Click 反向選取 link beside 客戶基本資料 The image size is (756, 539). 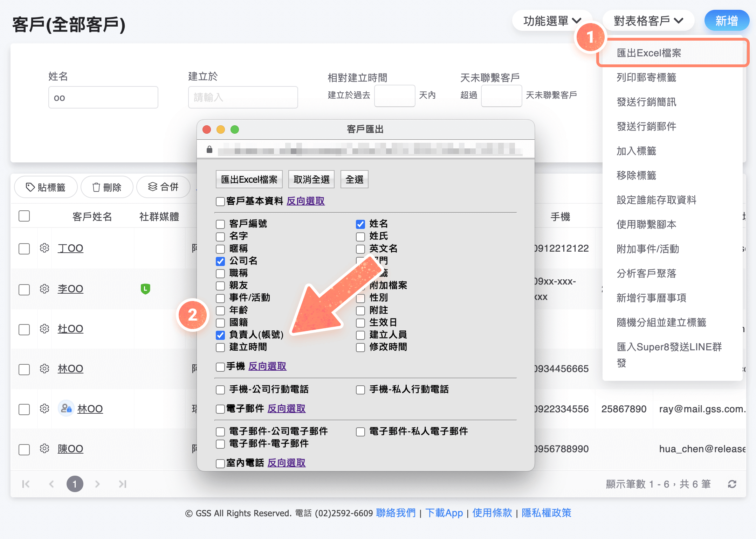point(305,201)
